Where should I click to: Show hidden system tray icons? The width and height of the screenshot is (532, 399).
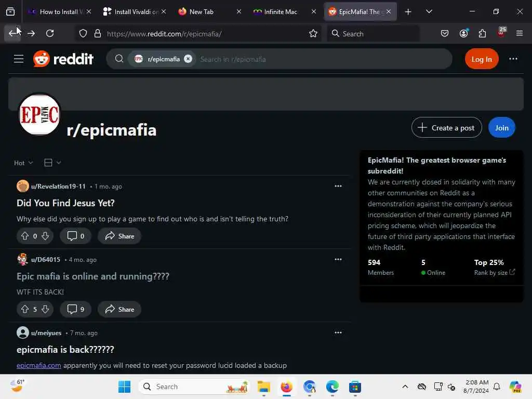coord(405,387)
